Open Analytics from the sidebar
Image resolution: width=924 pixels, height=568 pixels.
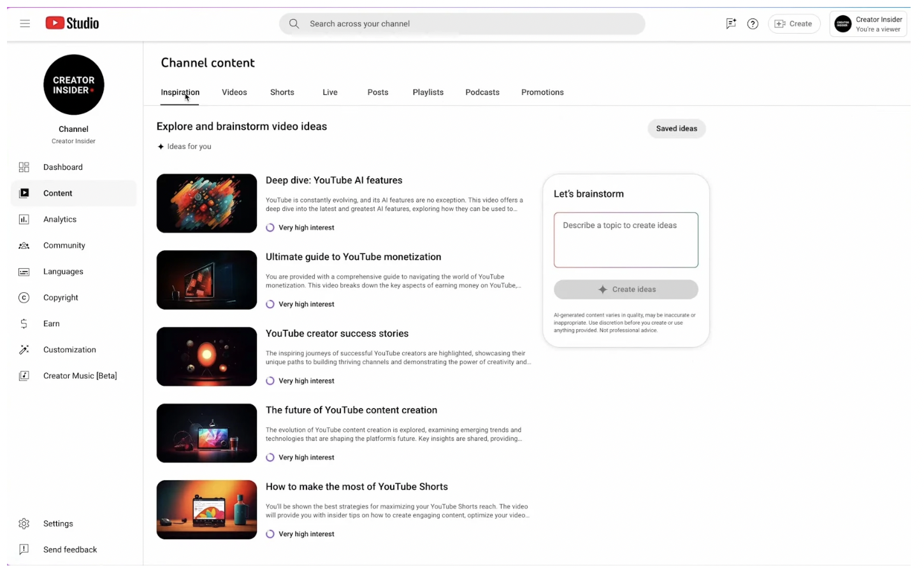coord(74,219)
